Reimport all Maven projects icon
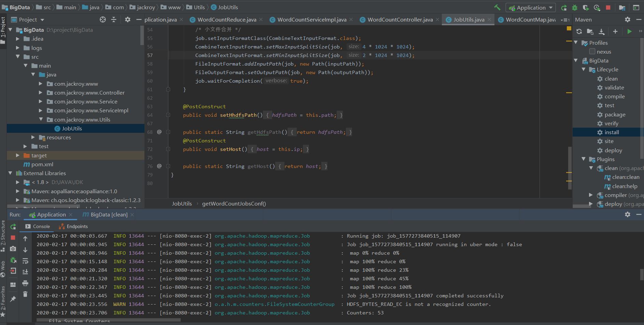 (x=579, y=31)
